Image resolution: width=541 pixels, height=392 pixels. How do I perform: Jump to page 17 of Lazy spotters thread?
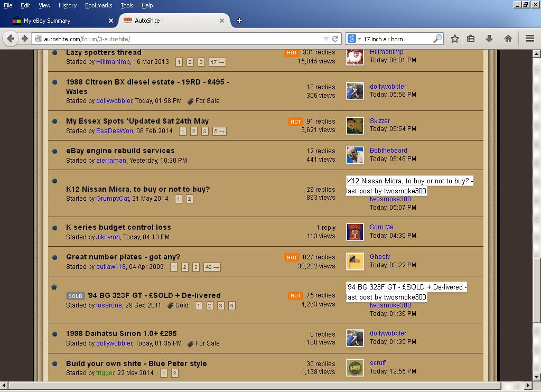[217, 62]
